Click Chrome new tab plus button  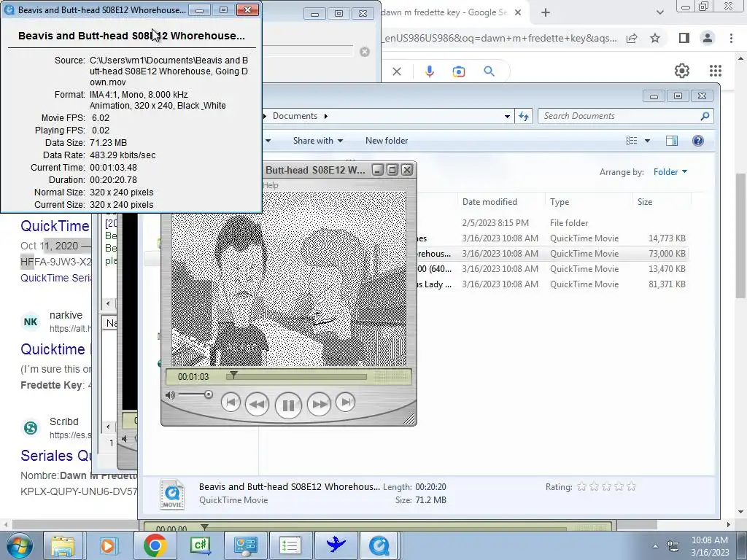point(546,13)
